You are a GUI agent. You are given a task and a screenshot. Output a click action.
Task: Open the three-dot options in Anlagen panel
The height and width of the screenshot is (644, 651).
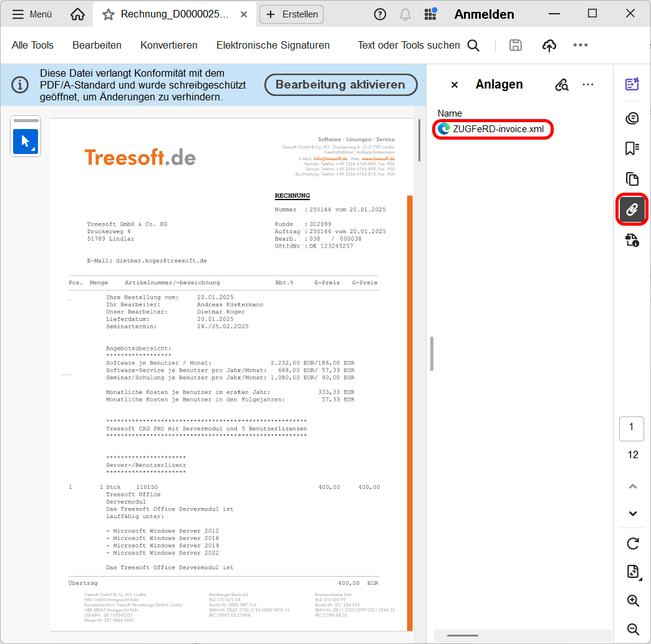point(588,85)
